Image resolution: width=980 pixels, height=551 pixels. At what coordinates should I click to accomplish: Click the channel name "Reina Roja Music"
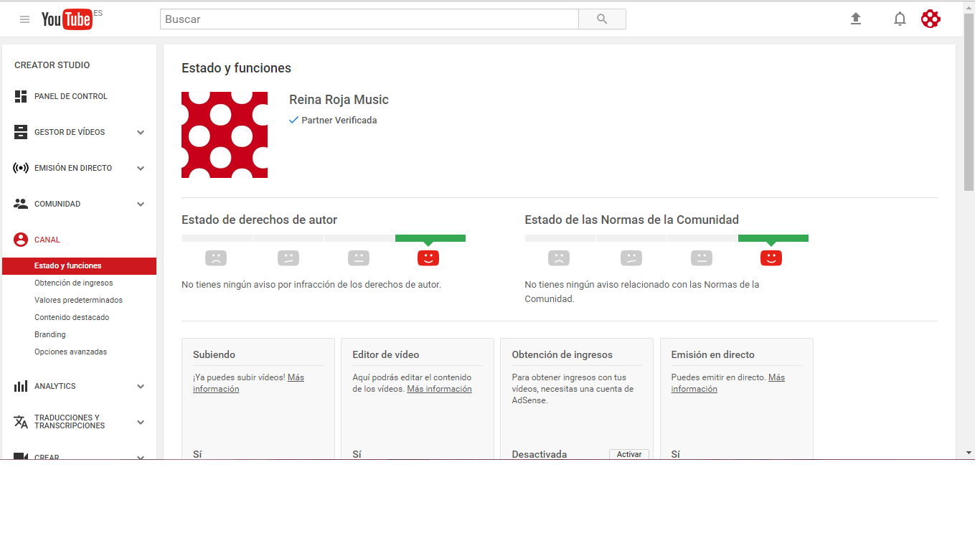tap(339, 100)
